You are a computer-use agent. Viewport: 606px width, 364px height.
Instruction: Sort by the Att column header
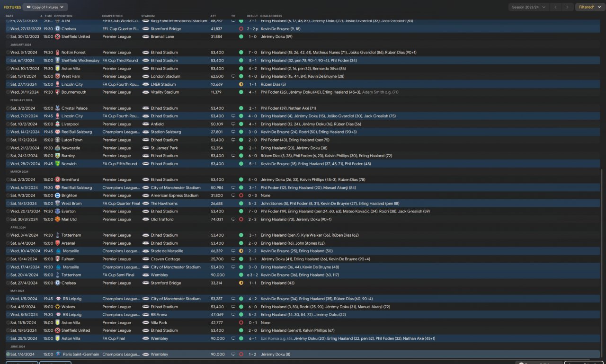click(213, 16)
